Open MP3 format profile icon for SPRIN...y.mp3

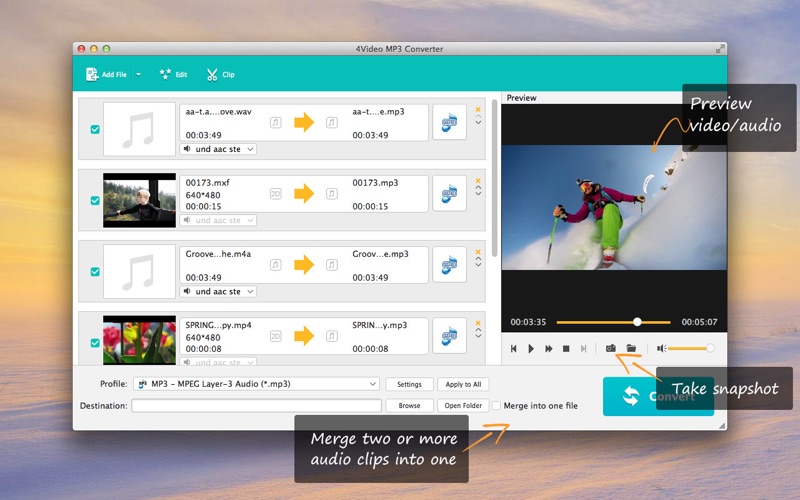[449, 336]
